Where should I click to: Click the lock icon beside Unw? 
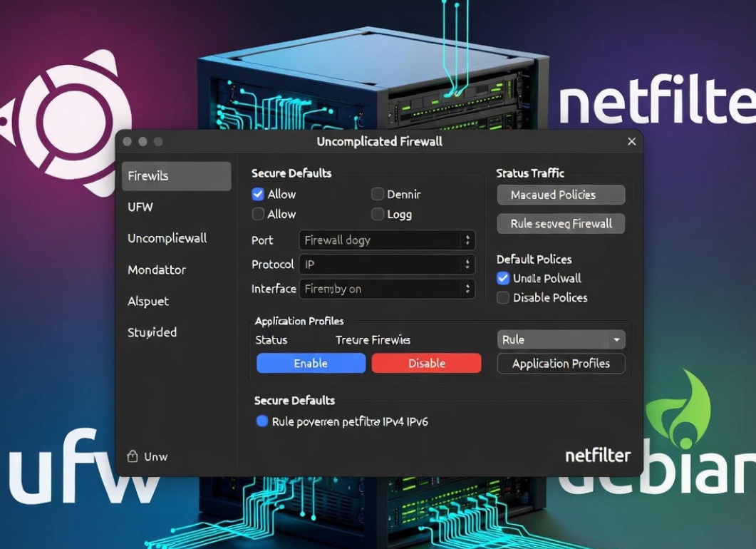(133, 456)
